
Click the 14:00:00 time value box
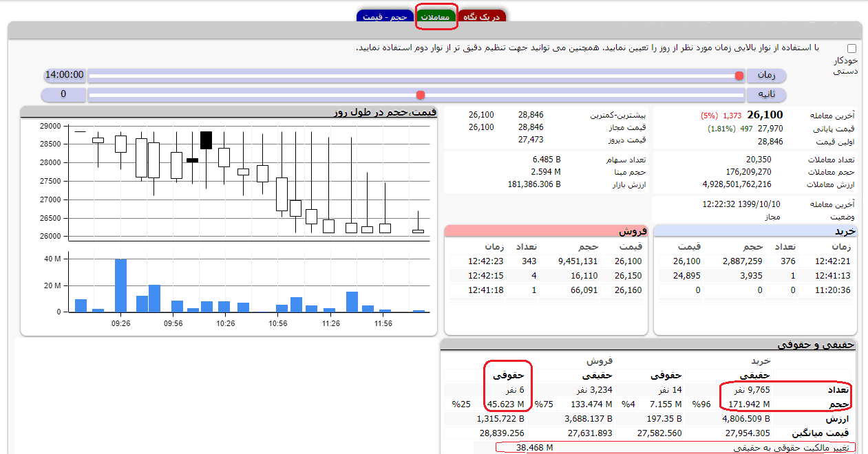coord(64,75)
